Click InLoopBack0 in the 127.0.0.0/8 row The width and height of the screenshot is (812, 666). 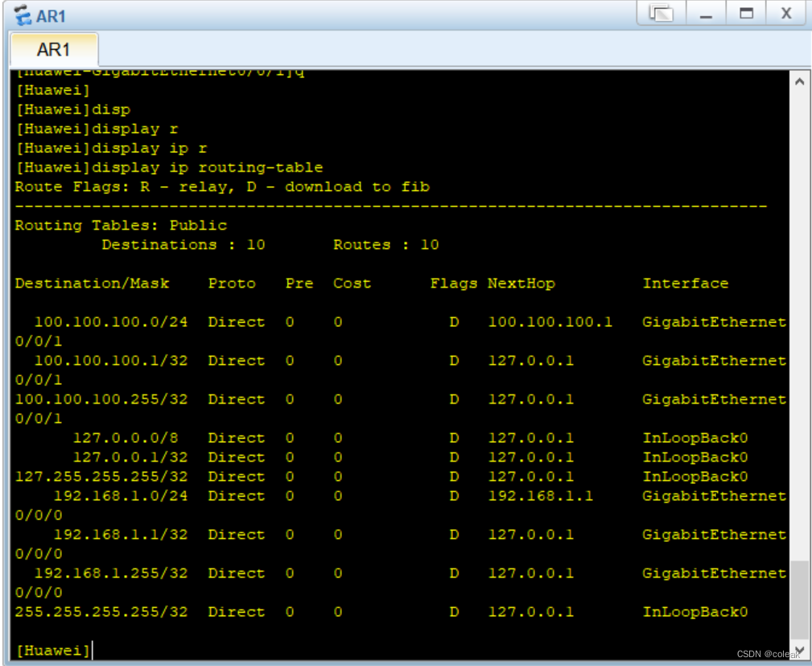695,438
